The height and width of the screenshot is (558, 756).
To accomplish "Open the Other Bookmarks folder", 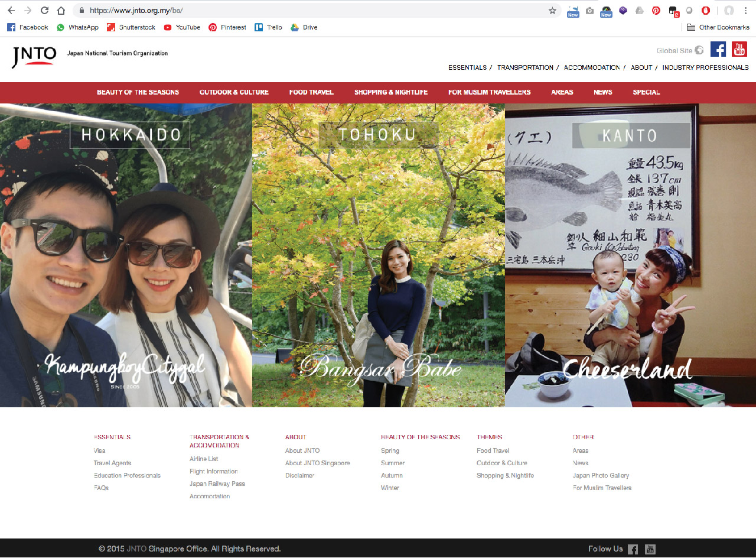I will pyautogui.click(x=718, y=27).
